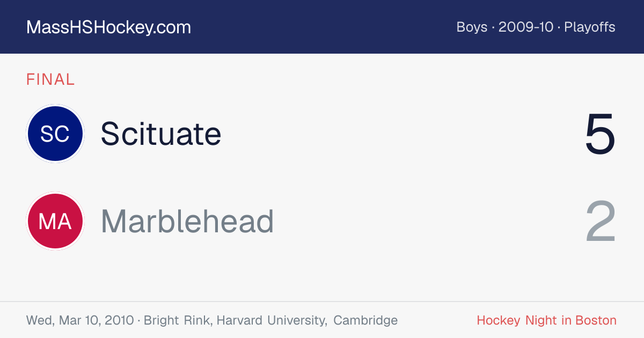Open the Marblehead team name
Screen dimensions: 644x338
tap(187, 222)
